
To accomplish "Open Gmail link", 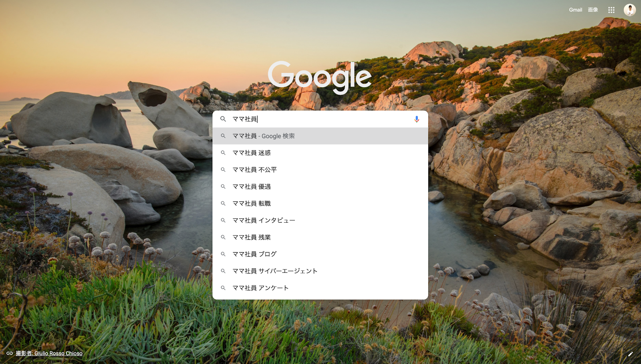I will tap(575, 10).
